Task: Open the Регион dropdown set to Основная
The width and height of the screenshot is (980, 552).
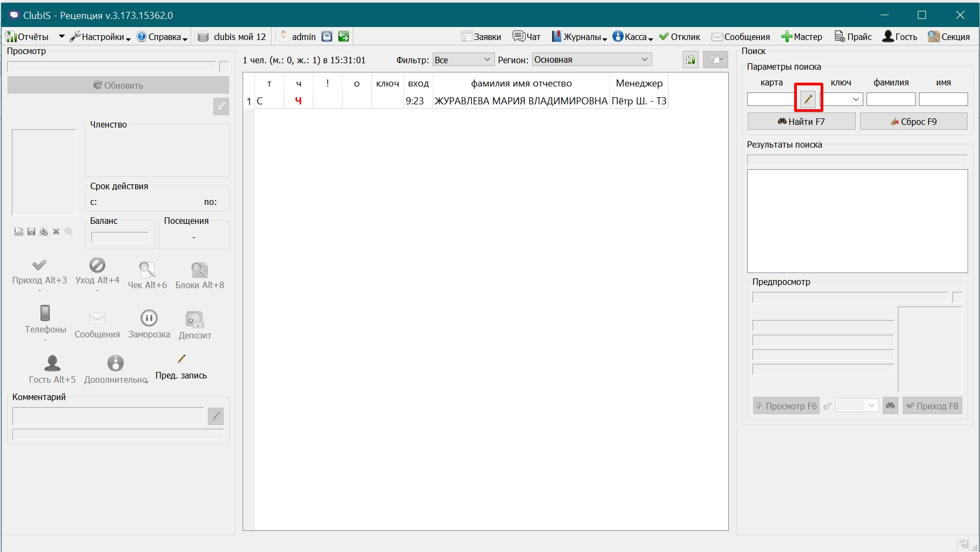Action: (592, 59)
